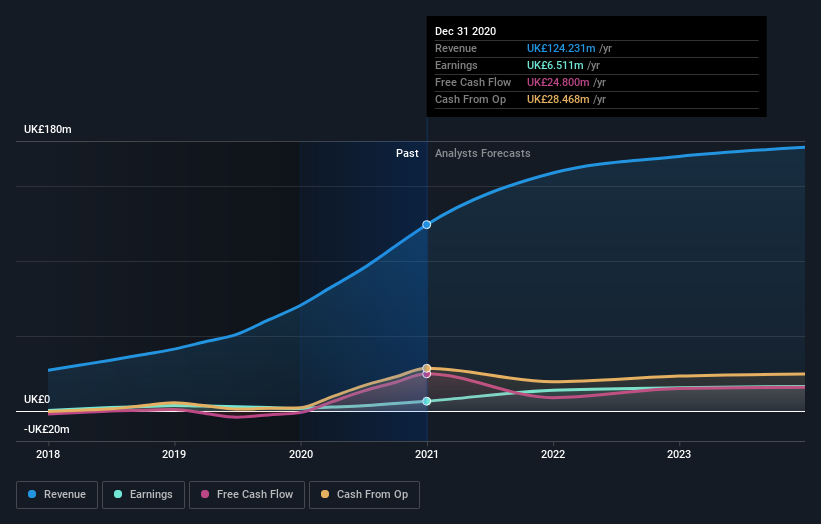Click the 2020 x-axis label

click(301, 454)
